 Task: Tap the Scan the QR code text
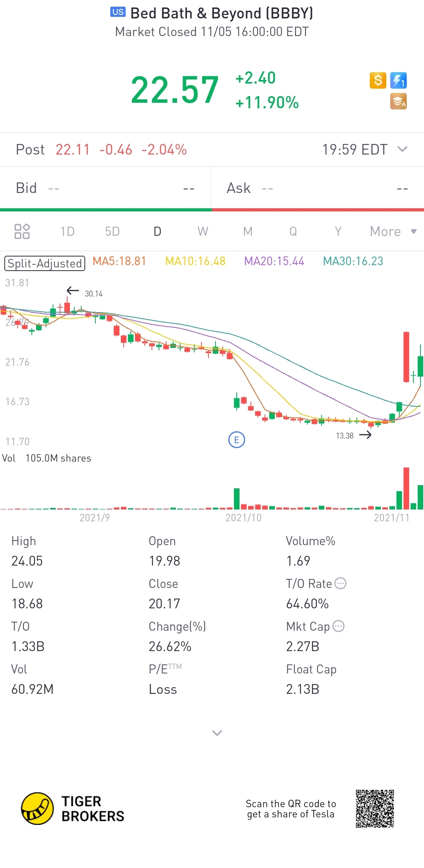point(291,809)
